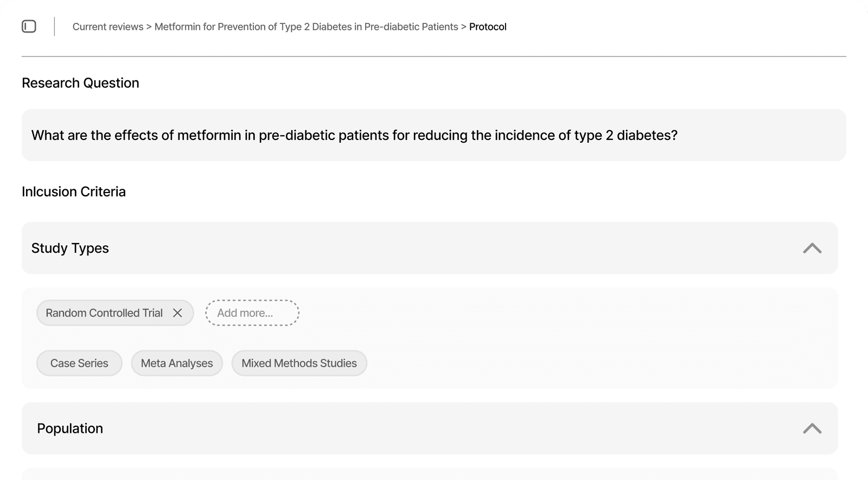Click the Study Types section title
Screen dimensions: 868x480
click(x=70, y=248)
